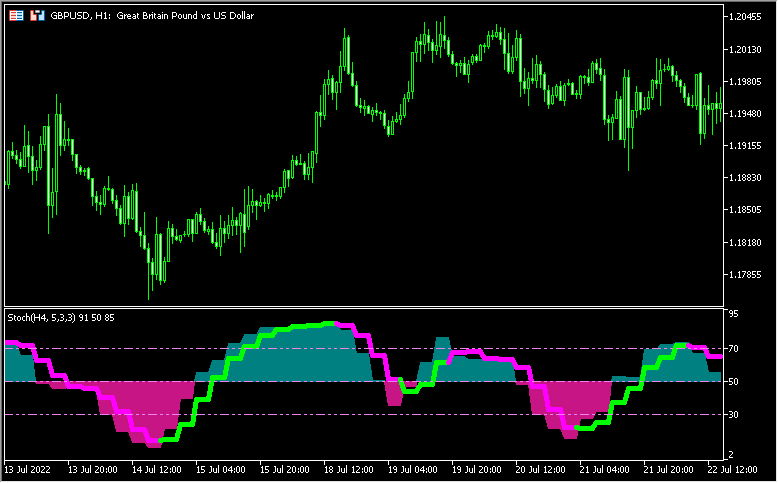Click the 18 Jul 12:00 time label

349,470
